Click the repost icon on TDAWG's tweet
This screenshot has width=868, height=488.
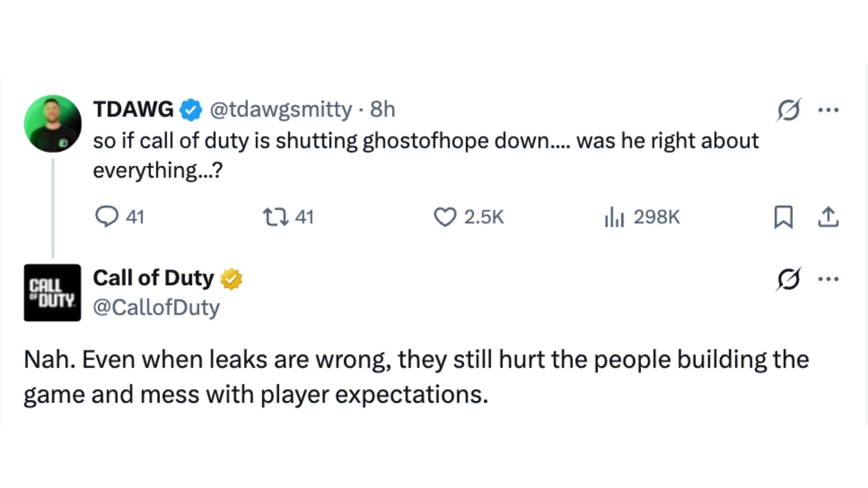pos(276,217)
